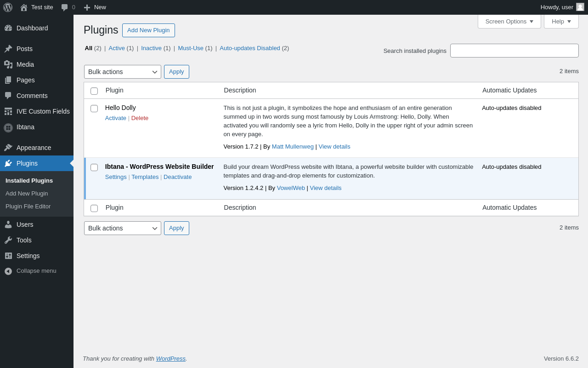Tick the Hello Dolly plugin checkbox
This screenshot has height=368, width=588.
pos(94,109)
